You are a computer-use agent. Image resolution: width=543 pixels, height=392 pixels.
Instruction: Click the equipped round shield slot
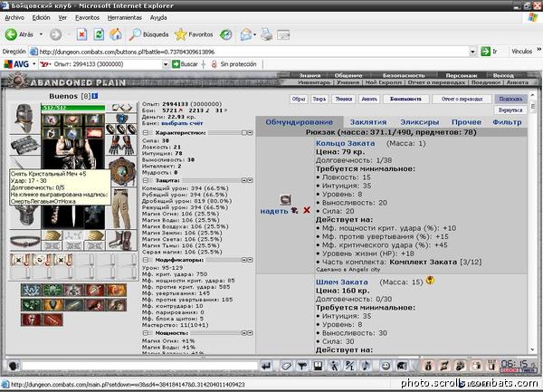click(x=122, y=172)
